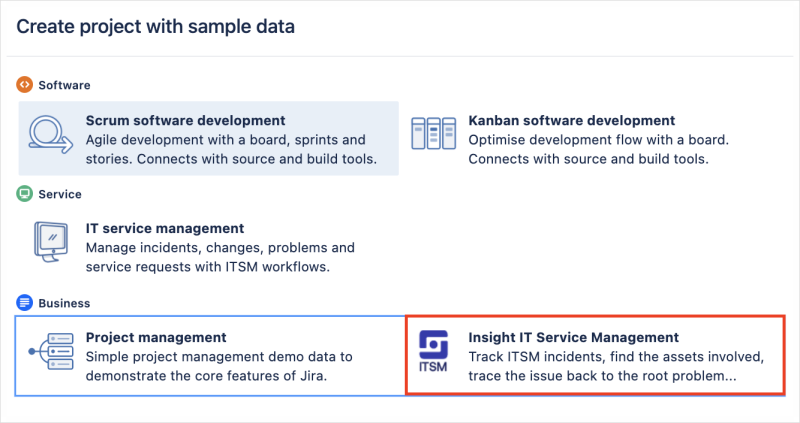Choose Project management title
The width and height of the screenshot is (800, 423).
[x=156, y=337]
